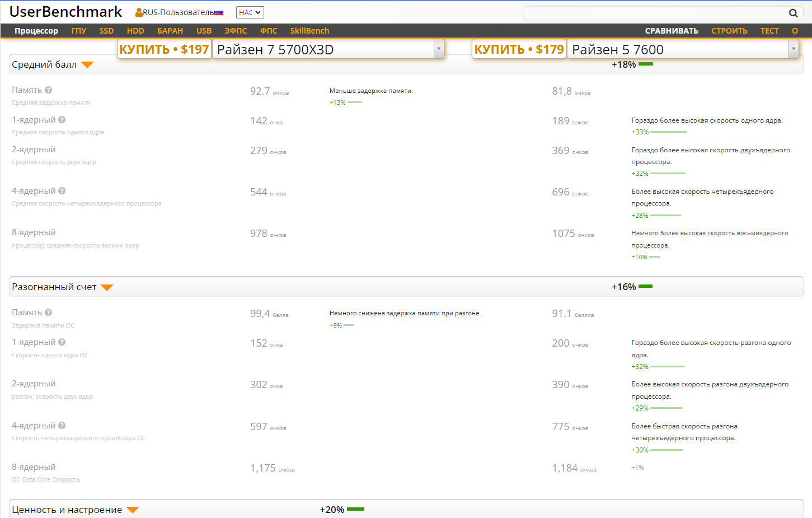Click the UserBenchmark logo

(65, 12)
